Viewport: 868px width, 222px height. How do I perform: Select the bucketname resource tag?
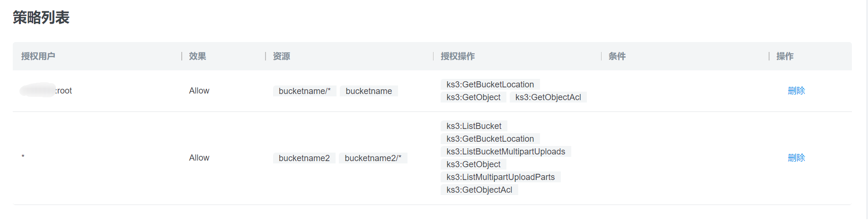(x=369, y=91)
